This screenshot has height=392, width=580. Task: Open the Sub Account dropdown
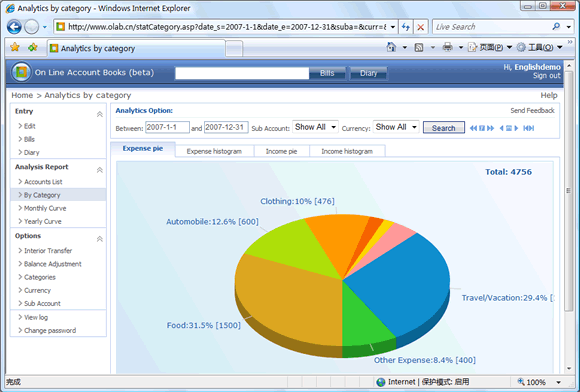[x=315, y=127]
